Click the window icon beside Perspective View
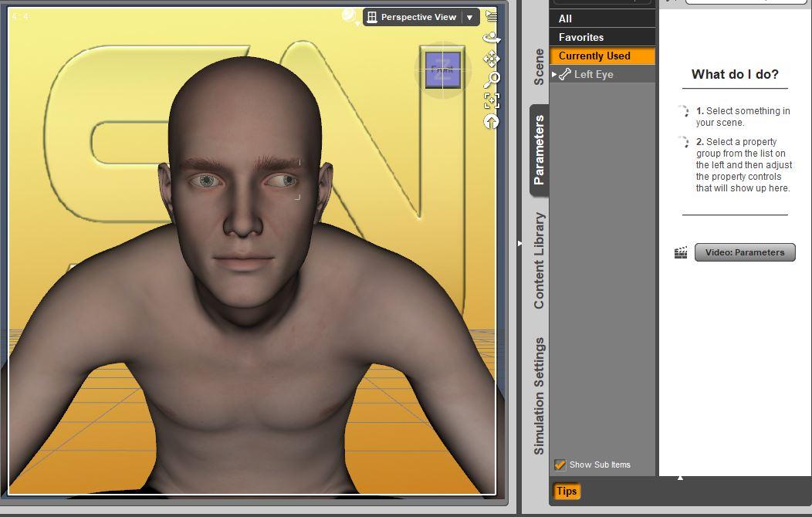812x517 pixels. click(372, 17)
